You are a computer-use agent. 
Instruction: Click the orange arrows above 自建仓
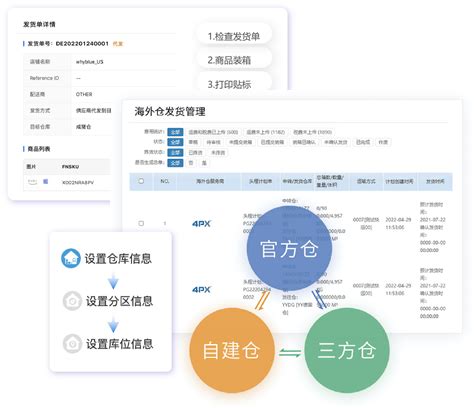click(263, 301)
